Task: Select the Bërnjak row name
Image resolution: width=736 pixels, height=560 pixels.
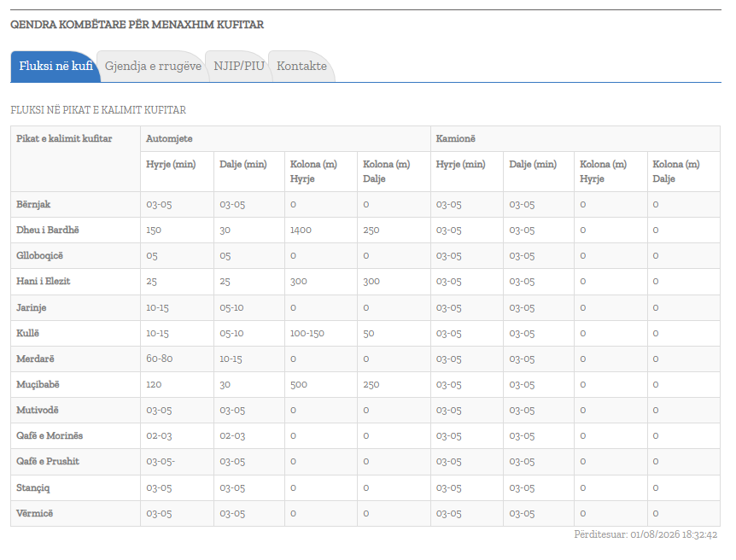Action: click(33, 204)
